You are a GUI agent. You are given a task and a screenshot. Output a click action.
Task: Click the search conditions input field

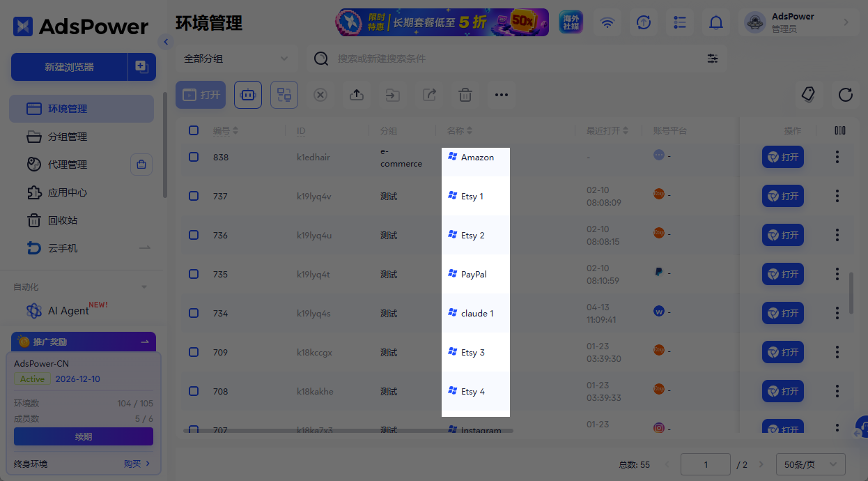517,59
